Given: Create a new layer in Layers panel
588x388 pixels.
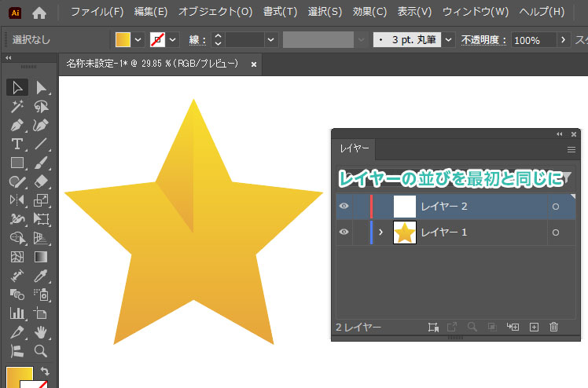Looking at the screenshot, I should tap(534, 327).
